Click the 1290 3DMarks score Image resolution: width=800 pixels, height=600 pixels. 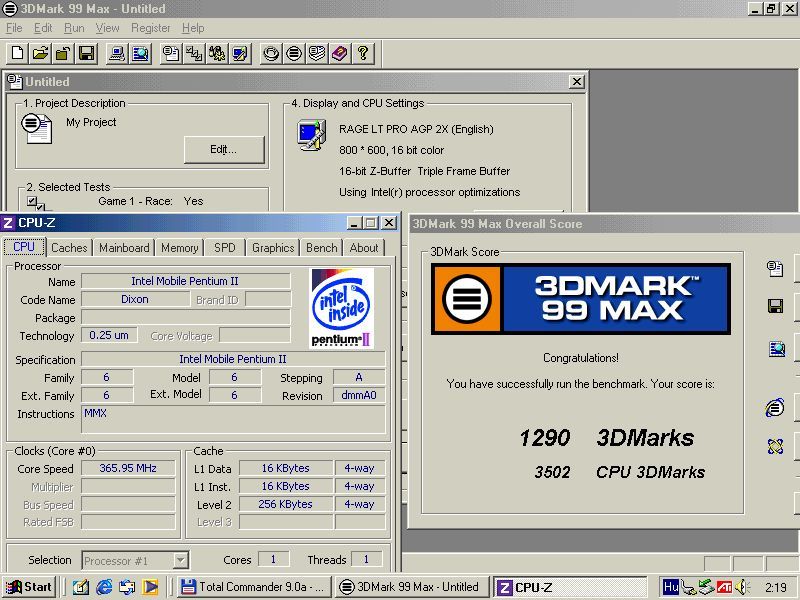(x=606, y=438)
